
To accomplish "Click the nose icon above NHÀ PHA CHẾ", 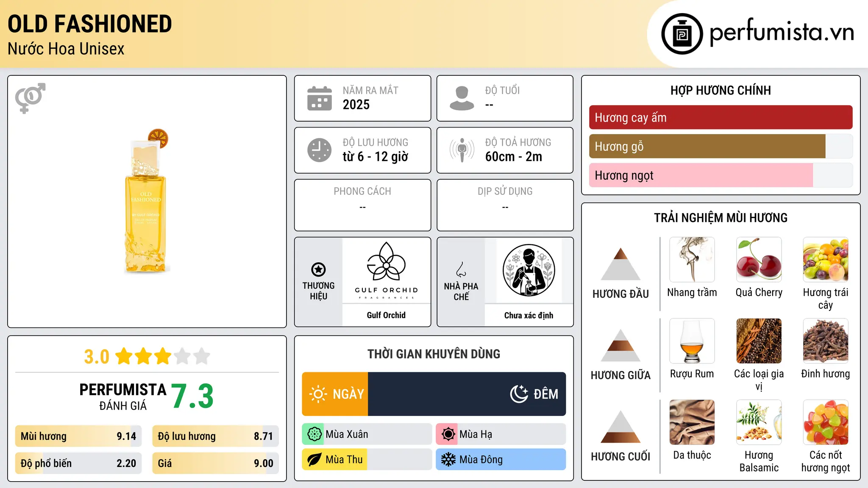I will [x=461, y=269].
